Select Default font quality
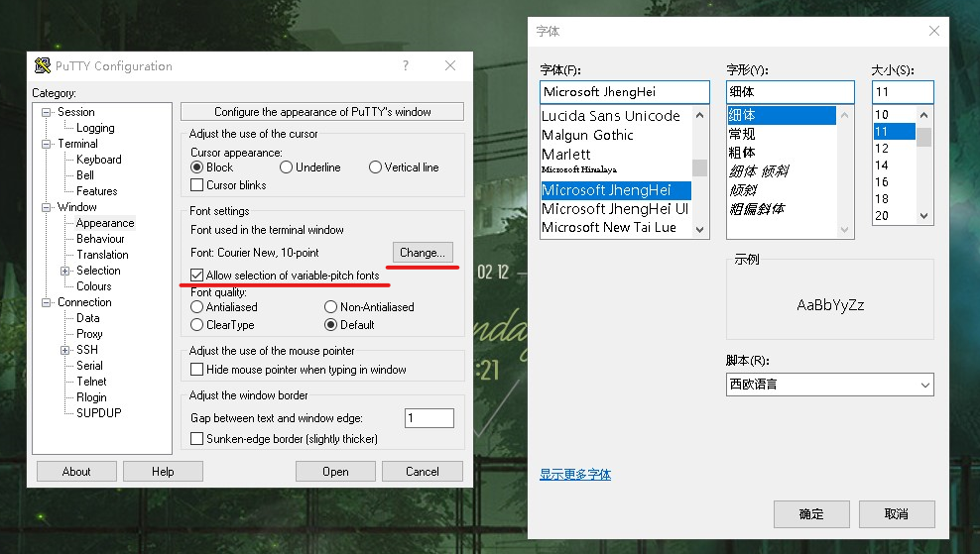This screenshot has height=554, width=980. point(330,325)
